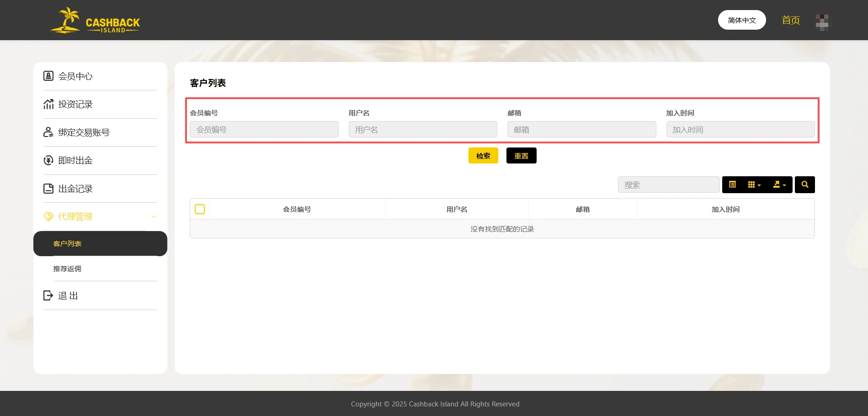Image resolution: width=868 pixels, height=416 pixels.
Task: Click the 加入时间 date input field
Action: [740, 129]
